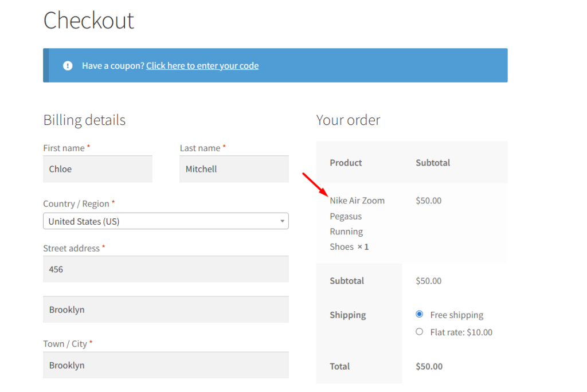
Task: Select the Billing details section heading
Action: tap(84, 120)
